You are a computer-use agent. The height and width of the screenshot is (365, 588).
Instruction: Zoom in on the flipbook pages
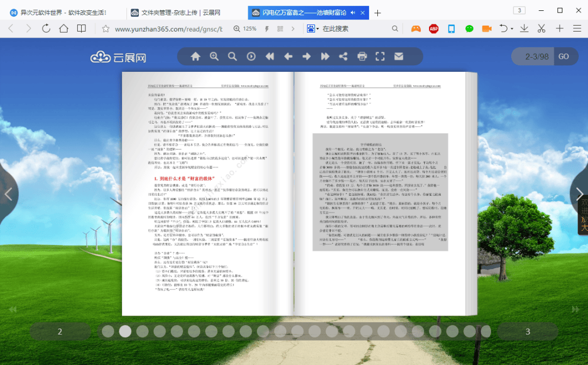214,57
